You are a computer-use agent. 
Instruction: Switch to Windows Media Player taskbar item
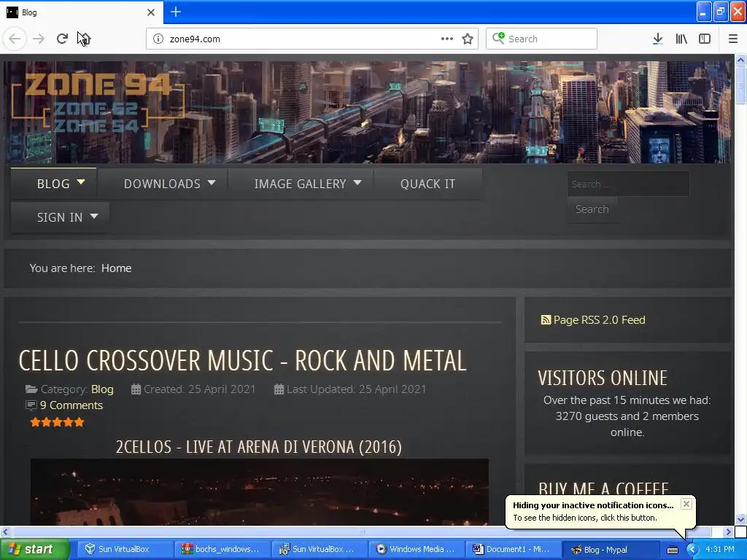pyautogui.click(x=415, y=550)
